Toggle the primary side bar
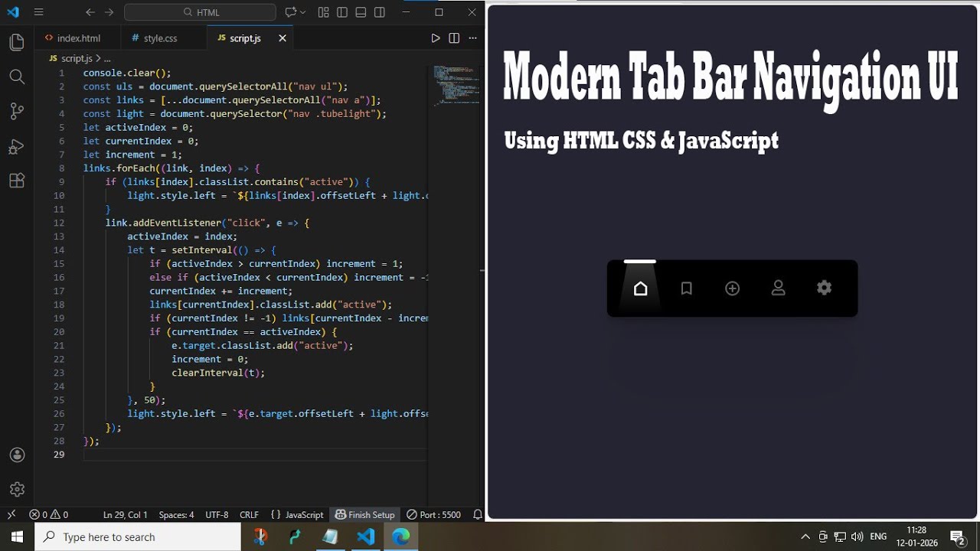 click(x=342, y=12)
